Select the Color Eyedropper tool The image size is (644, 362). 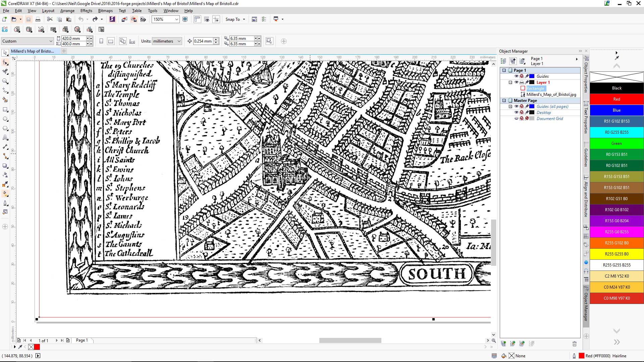(5, 184)
